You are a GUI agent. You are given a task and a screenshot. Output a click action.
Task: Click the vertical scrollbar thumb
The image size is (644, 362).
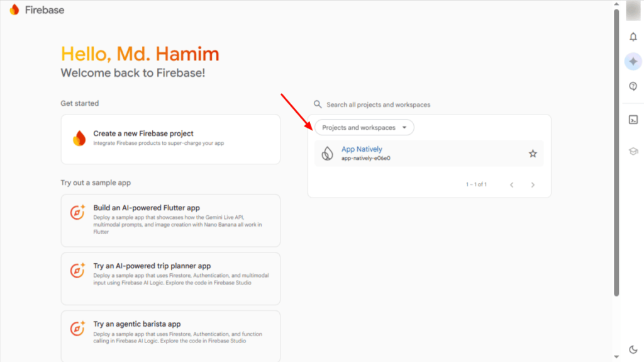[x=616, y=152]
